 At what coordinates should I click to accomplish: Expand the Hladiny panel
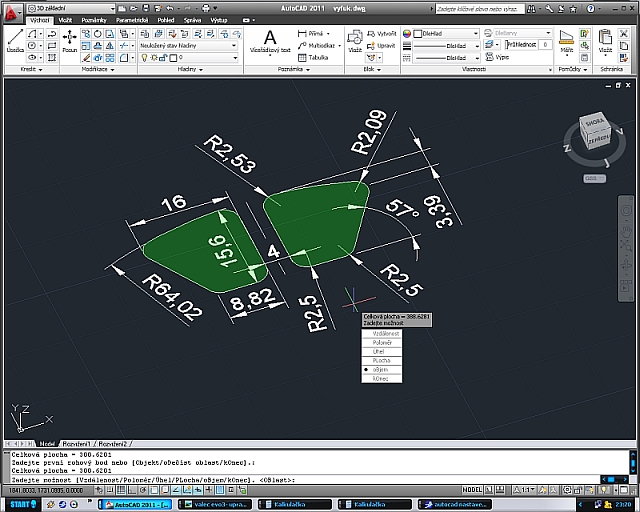191,69
